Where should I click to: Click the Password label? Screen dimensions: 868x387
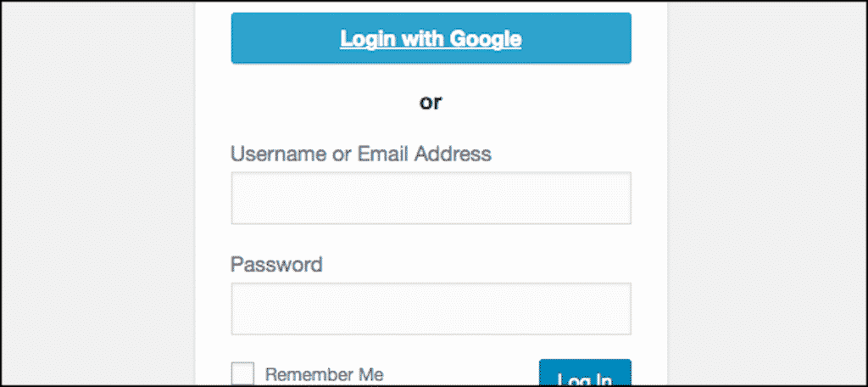coord(276,264)
